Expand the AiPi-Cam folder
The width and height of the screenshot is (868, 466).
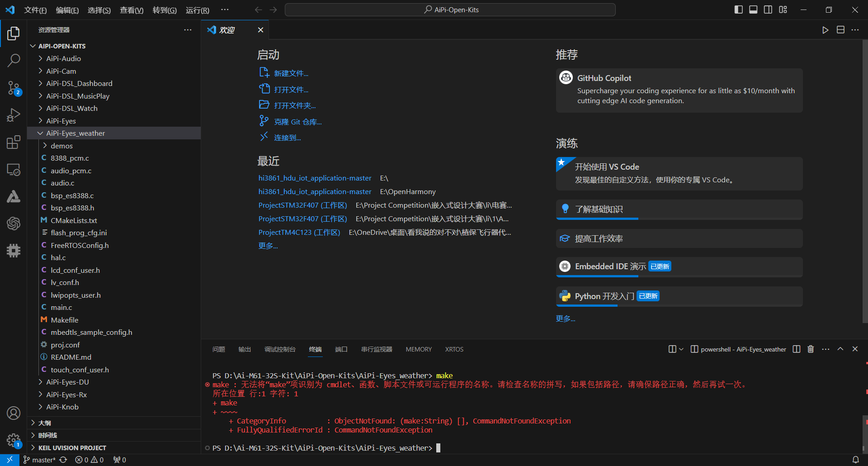pyautogui.click(x=114, y=71)
